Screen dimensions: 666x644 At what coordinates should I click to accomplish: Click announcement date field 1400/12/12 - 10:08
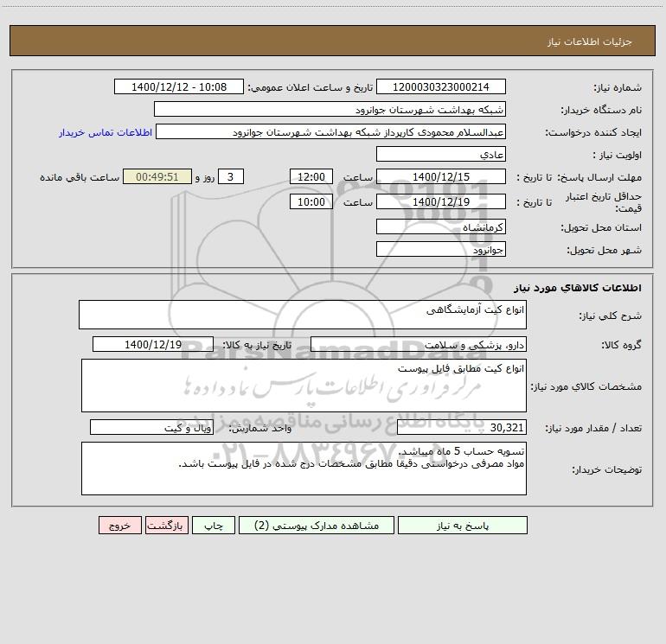pos(179,86)
